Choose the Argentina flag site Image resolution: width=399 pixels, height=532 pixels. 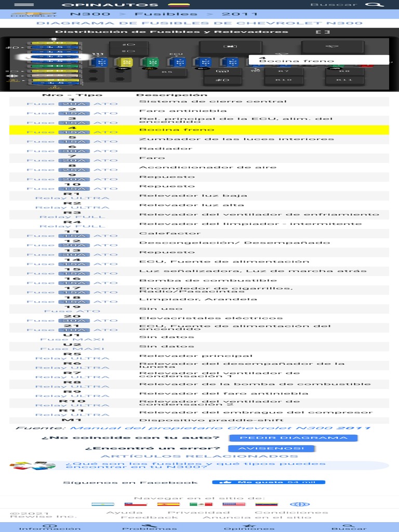[x=103, y=504]
